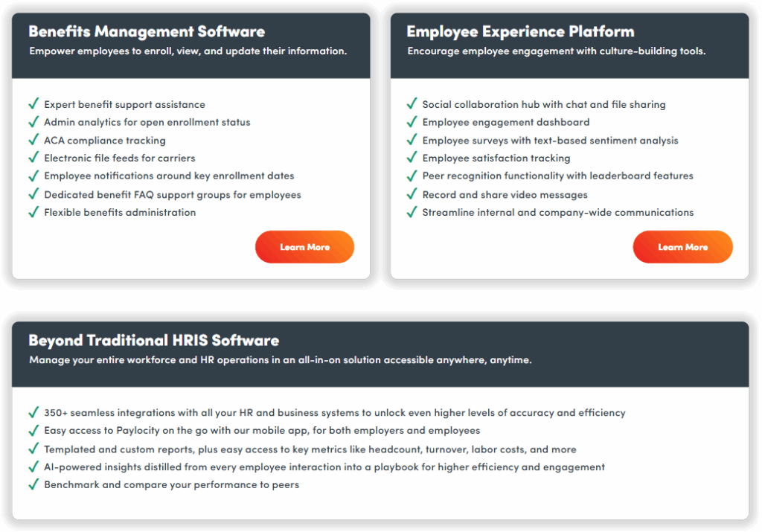Click checkmark next to Employee surveys line
Viewport: 762px width, 532px height.
[412, 139]
